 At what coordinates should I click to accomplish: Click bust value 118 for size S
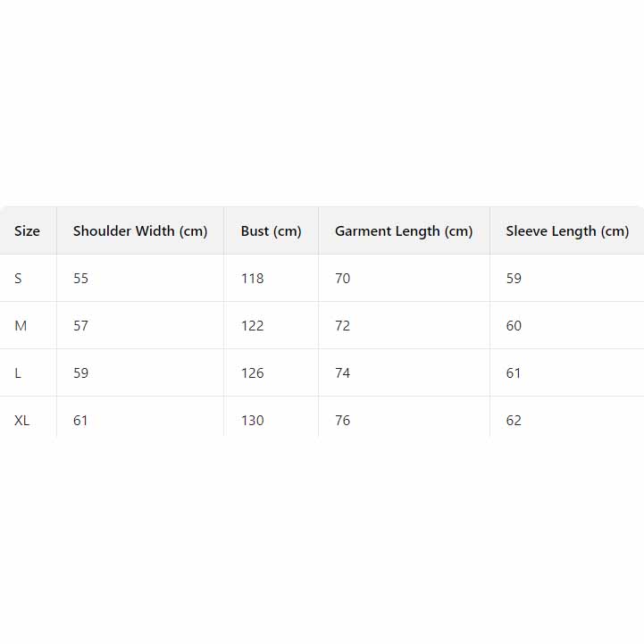(x=253, y=279)
